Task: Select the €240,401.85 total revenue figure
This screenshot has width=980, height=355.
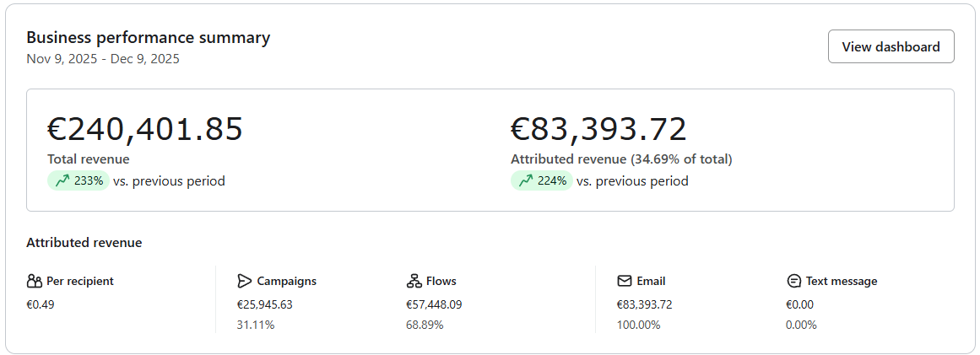Action: 144,129
